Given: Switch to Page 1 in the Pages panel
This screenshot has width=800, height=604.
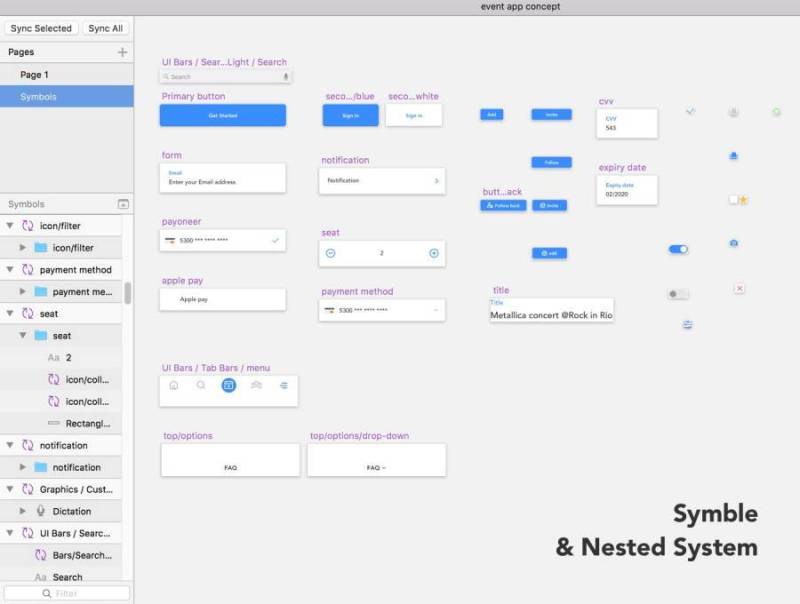Looking at the screenshot, I should tap(35, 73).
